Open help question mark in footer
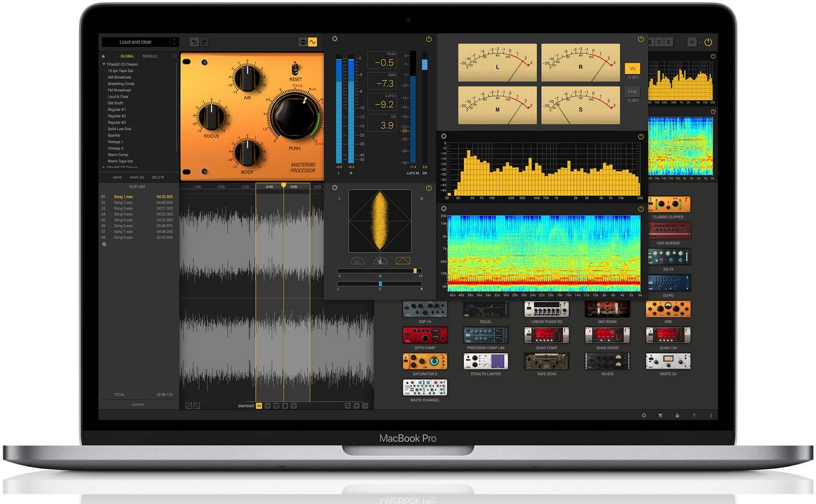816x504 pixels. [694, 415]
